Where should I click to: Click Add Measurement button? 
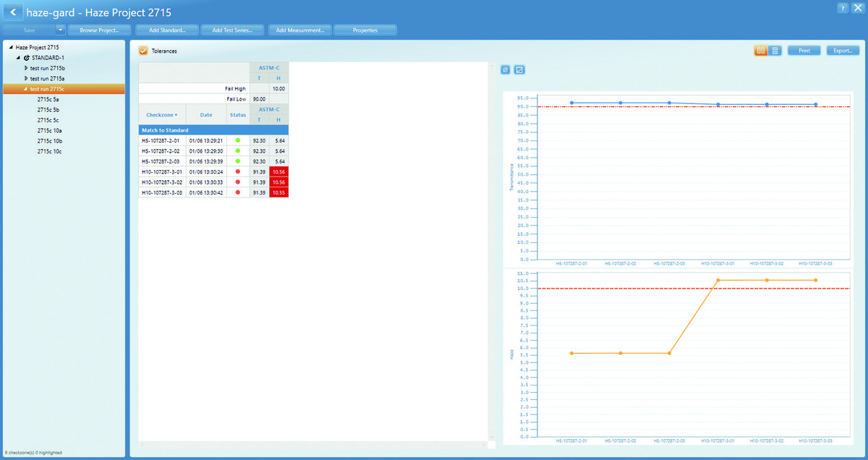pos(299,30)
